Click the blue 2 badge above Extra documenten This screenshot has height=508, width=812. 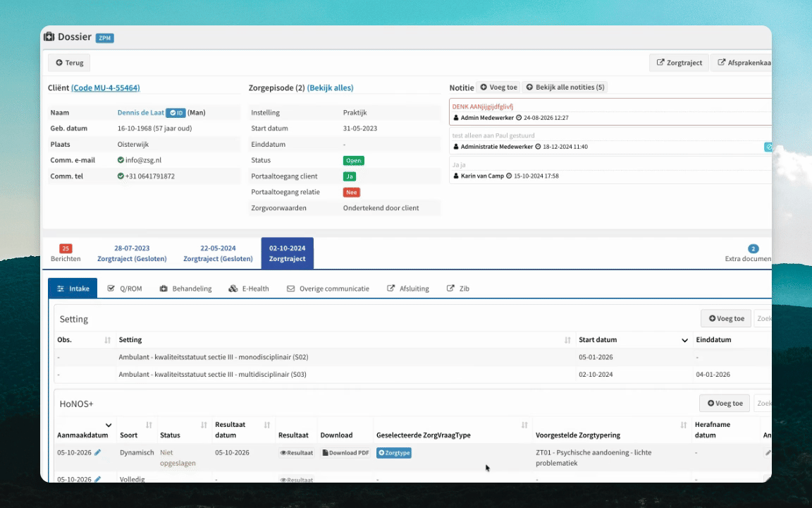coord(753,249)
